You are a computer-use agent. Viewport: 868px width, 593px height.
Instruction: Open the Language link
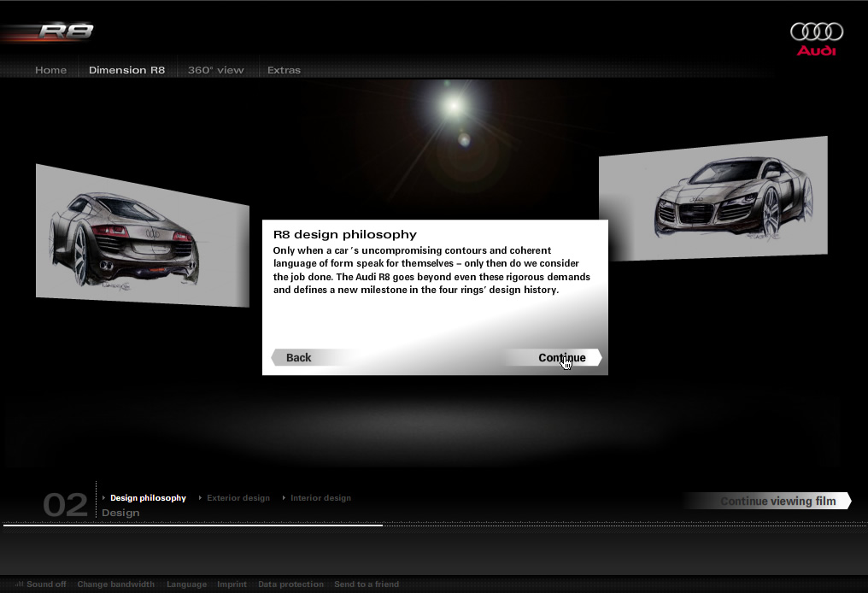(x=186, y=584)
